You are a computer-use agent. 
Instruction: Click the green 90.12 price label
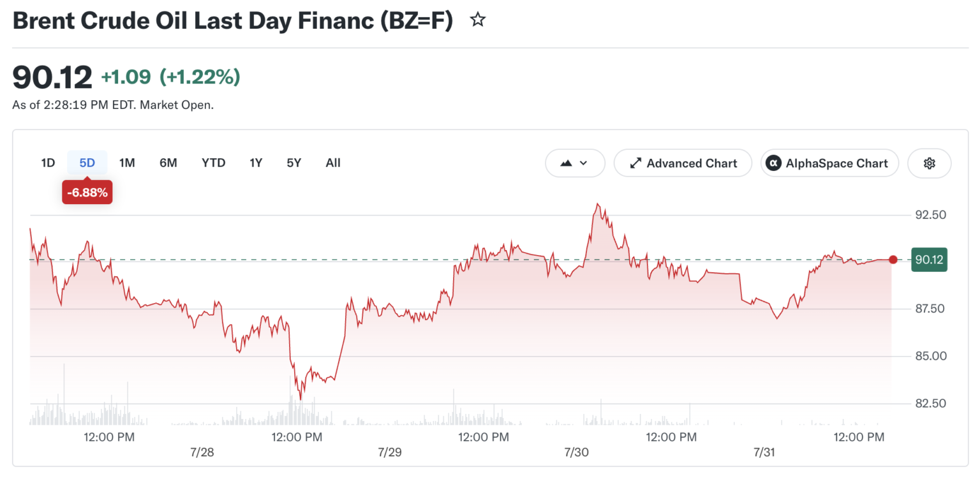[929, 260]
